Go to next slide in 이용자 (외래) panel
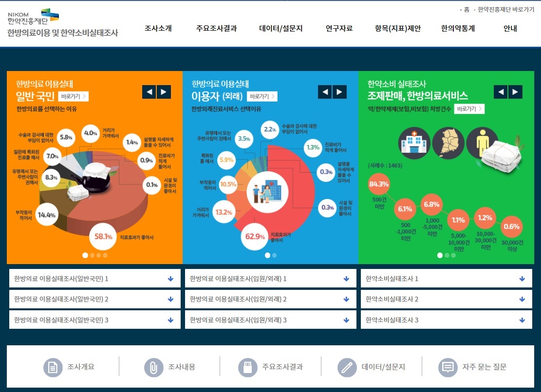 point(339,91)
